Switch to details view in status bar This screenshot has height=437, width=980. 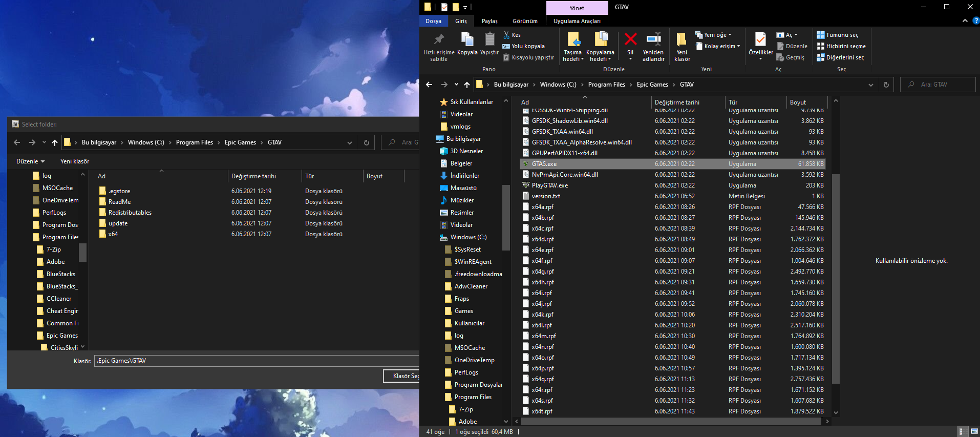pos(962,431)
